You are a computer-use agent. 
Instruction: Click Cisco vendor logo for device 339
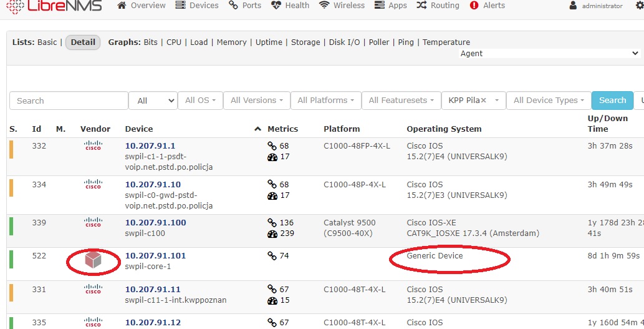(94, 222)
